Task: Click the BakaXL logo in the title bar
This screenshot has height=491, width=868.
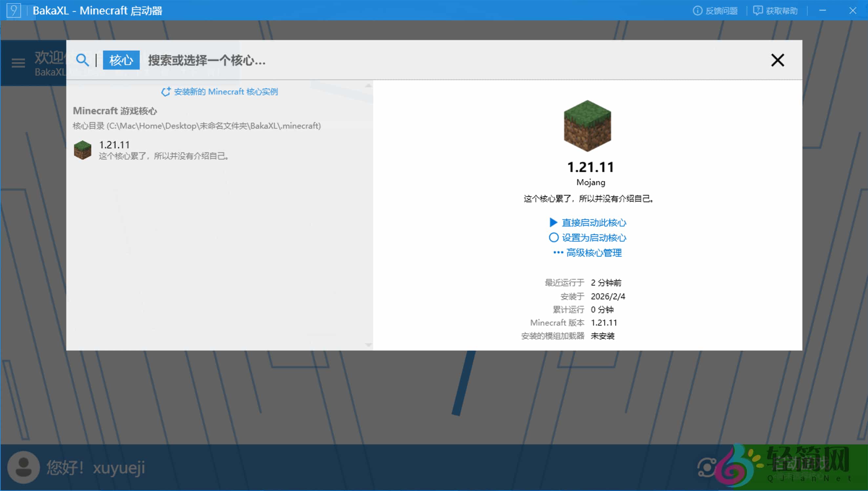Action: (14, 11)
